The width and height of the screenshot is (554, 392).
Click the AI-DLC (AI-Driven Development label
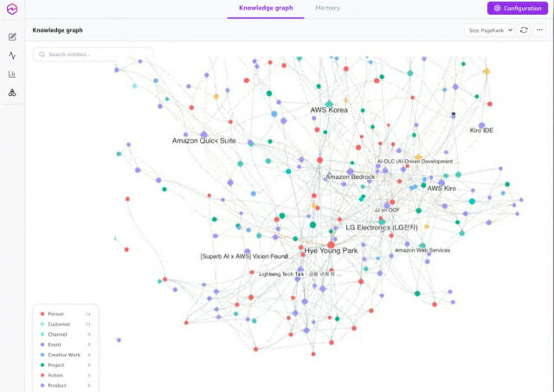[418, 162]
